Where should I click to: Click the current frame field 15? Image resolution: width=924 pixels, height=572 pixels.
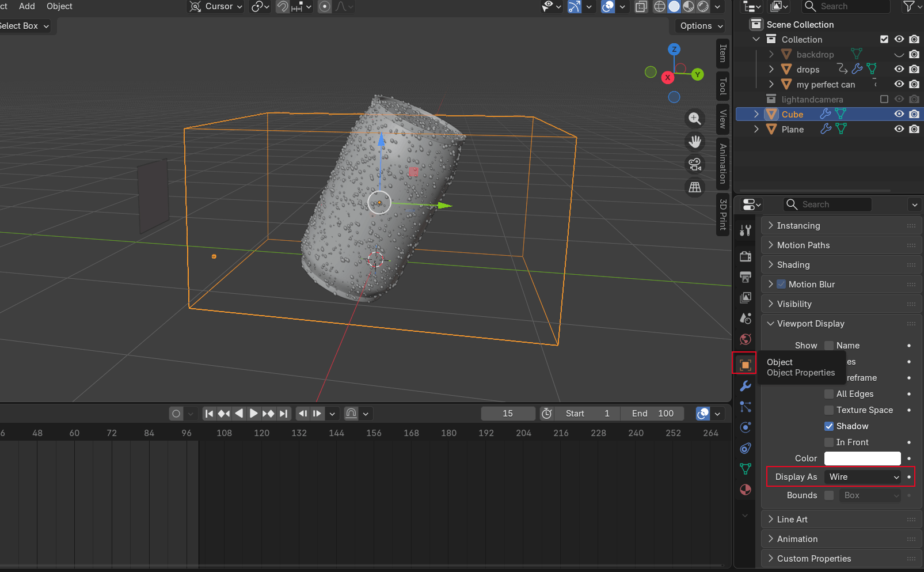pos(508,414)
